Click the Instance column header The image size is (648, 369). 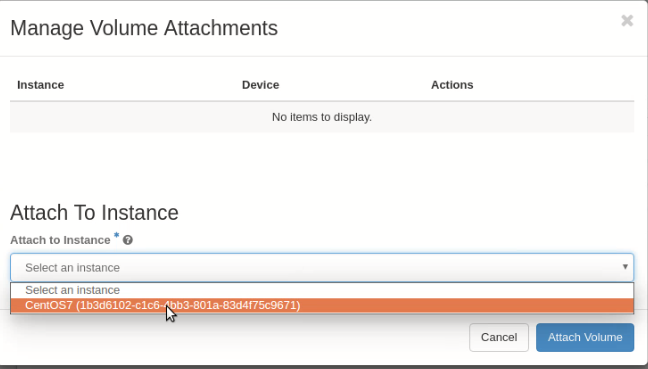[40, 85]
